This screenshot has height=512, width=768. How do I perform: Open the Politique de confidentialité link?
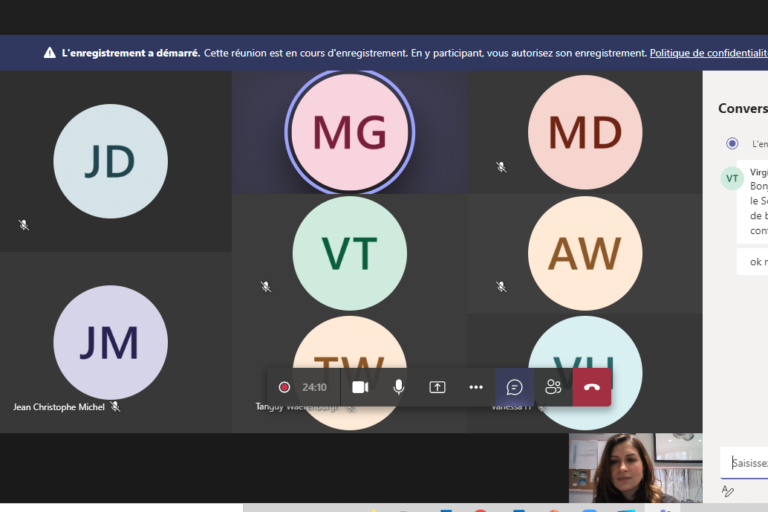click(708, 53)
